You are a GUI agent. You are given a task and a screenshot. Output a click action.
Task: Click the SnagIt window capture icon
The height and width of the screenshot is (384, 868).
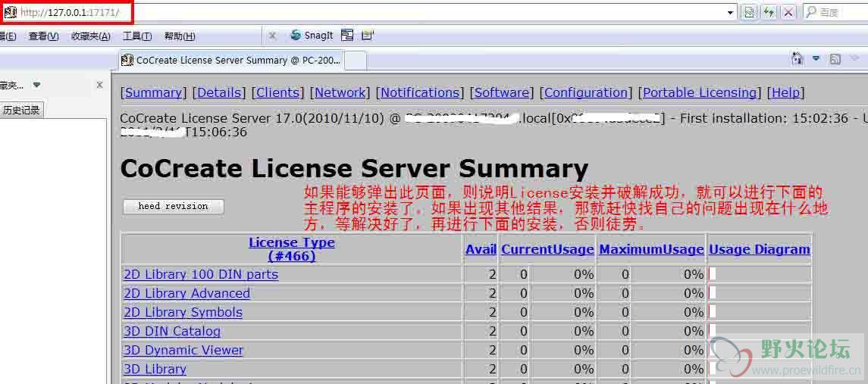347,36
